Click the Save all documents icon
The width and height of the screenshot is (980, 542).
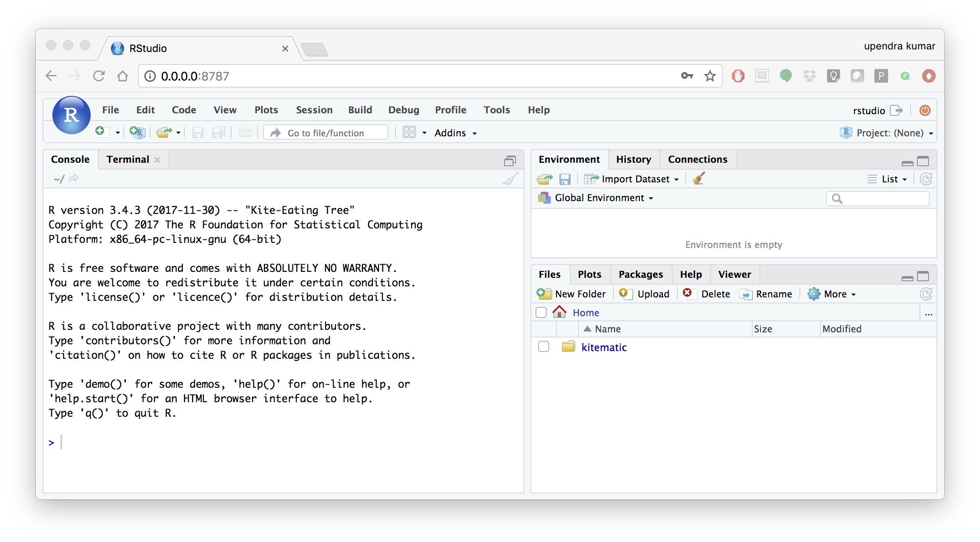point(218,133)
